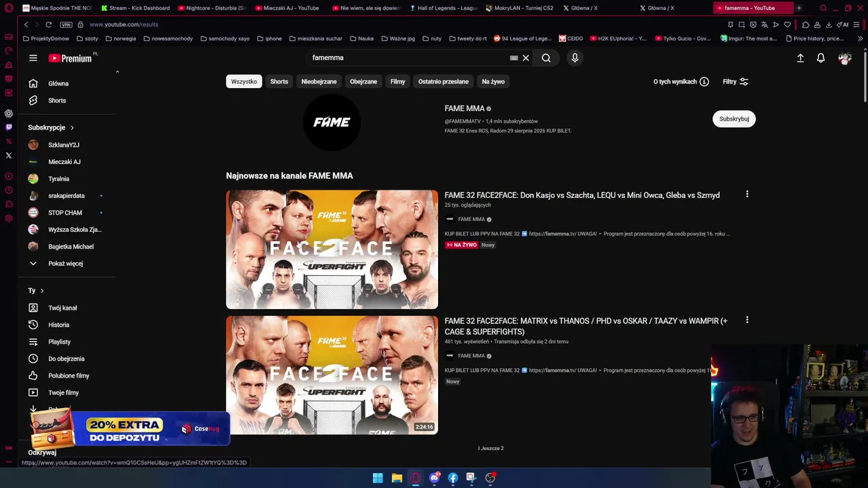Open the YouTube guide hamburger menu
The height and width of the screenshot is (488, 868).
tap(33, 58)
